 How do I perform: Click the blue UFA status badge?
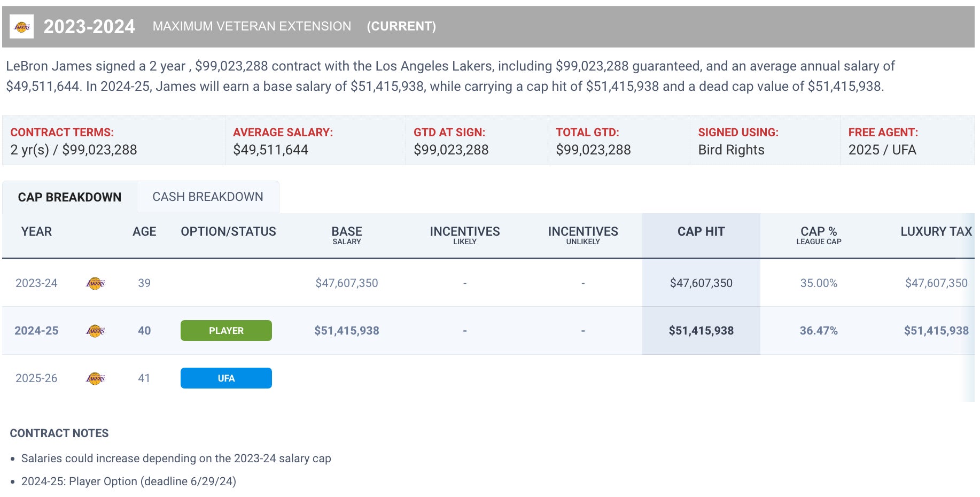coord(226,378)
